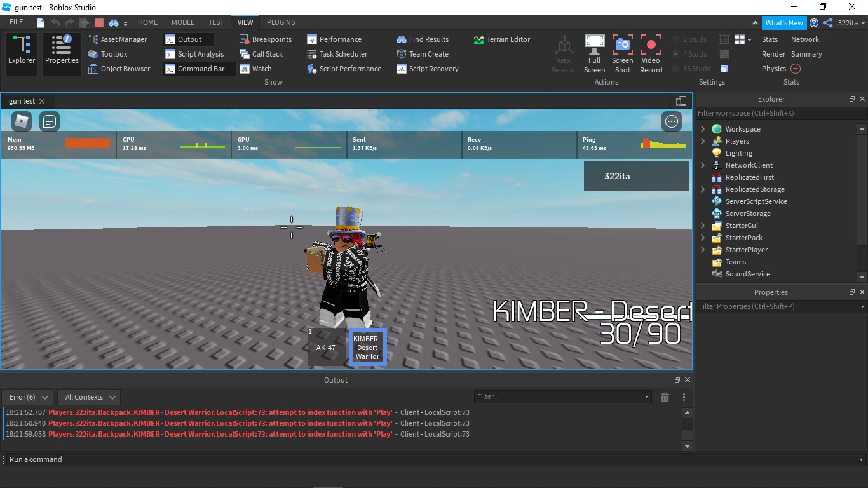Enter Full Screen mode

(x=594, y=53)
